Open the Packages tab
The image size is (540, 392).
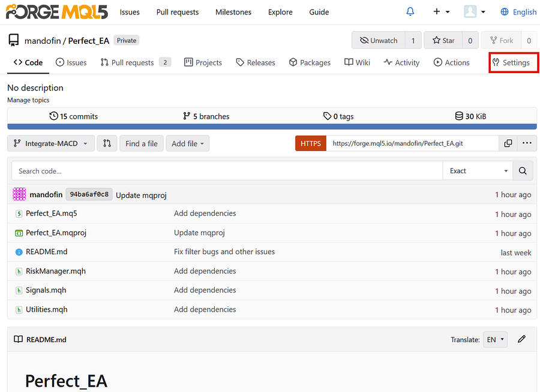310,63
